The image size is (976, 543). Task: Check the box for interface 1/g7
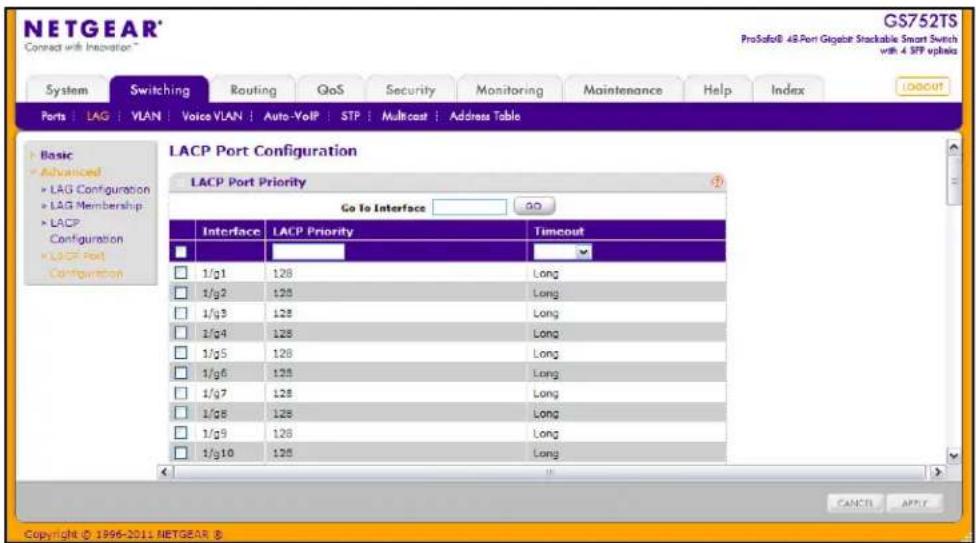pos(181,393)
